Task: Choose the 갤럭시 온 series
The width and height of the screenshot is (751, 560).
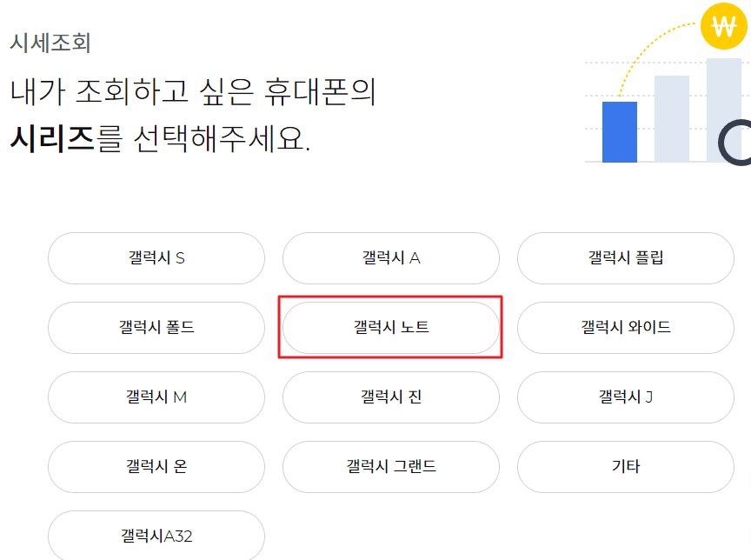Action: pyautogui.click(x=156, y=467)
